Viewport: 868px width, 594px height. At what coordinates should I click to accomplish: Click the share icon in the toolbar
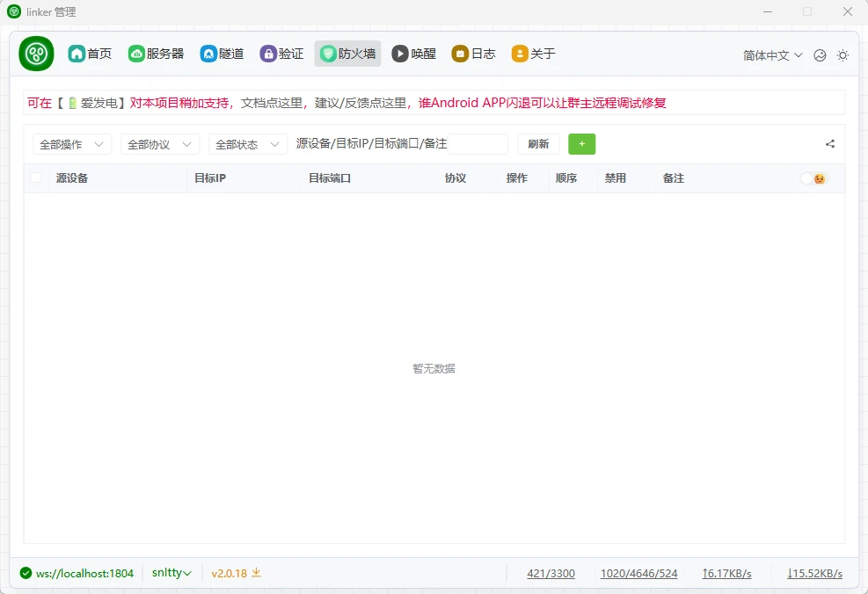coord(830,144)
